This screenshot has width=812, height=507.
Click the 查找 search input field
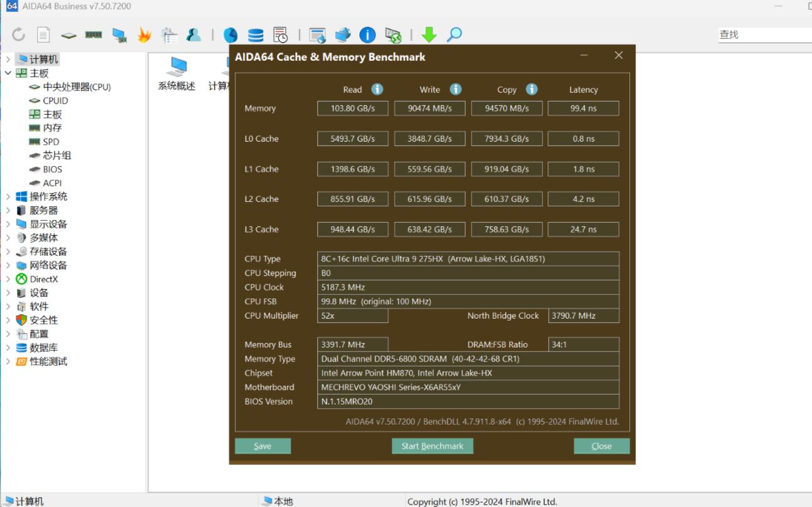(764, 35)
